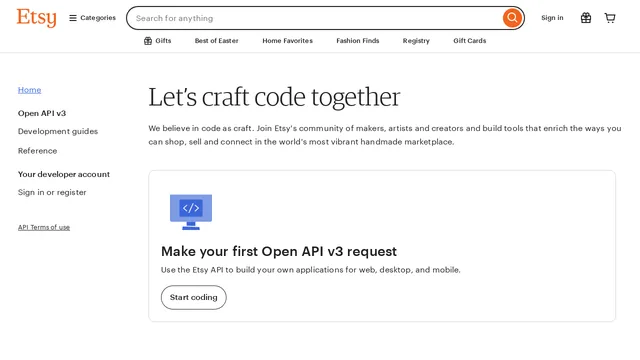Click Sign in or register link

[x=52, y=192]
